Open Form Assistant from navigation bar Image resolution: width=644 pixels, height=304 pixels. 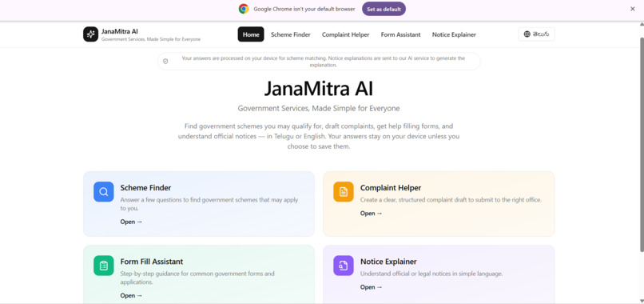pyautogui.click(x=400, y=34)
